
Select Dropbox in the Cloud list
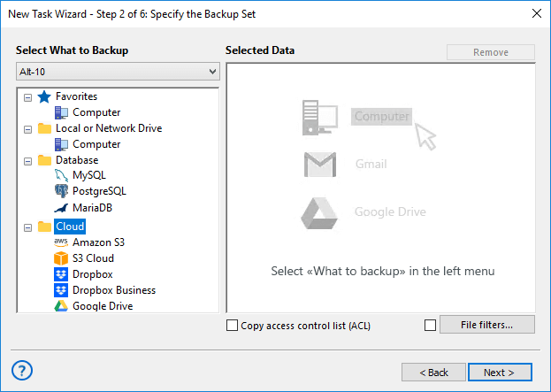point(92,274)
